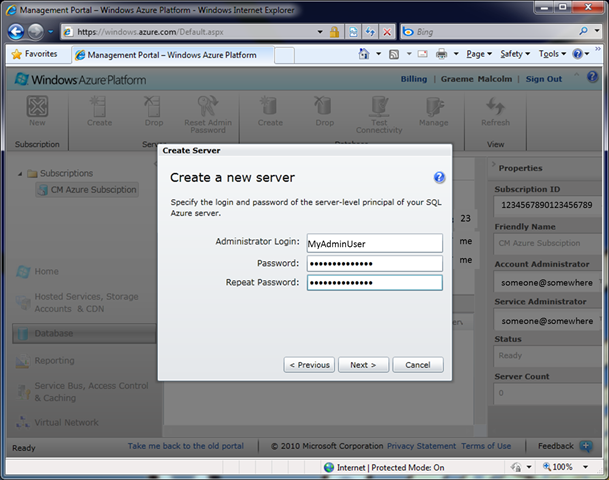This screenshot has height=480, width=609.
Task: Open zoom level dropdown arrow
Action: 585,467
